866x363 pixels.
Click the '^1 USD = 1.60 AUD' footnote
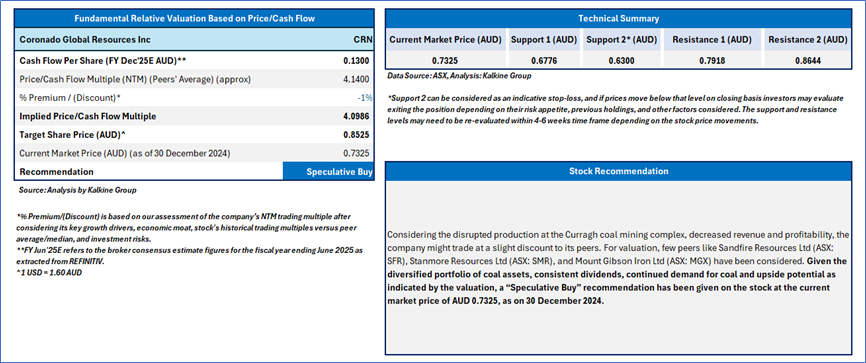(x=49, y=272)
